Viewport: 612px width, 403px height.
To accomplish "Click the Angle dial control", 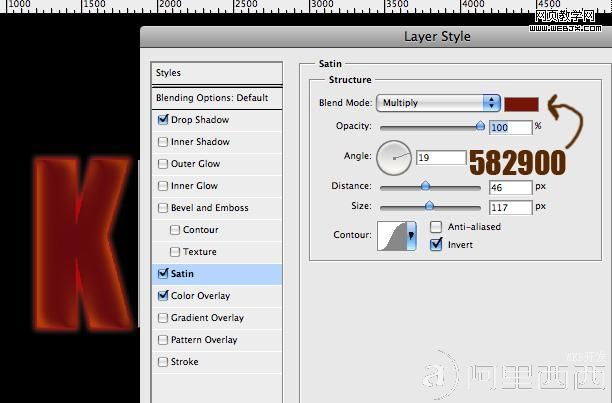I will [x=394, y=158].
